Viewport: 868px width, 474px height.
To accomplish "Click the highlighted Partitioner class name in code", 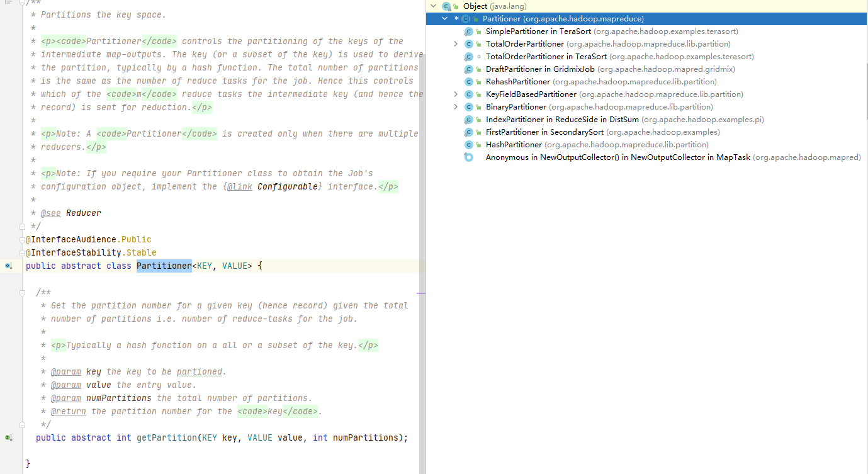I will pyautogui.click(x=164, y=266).
